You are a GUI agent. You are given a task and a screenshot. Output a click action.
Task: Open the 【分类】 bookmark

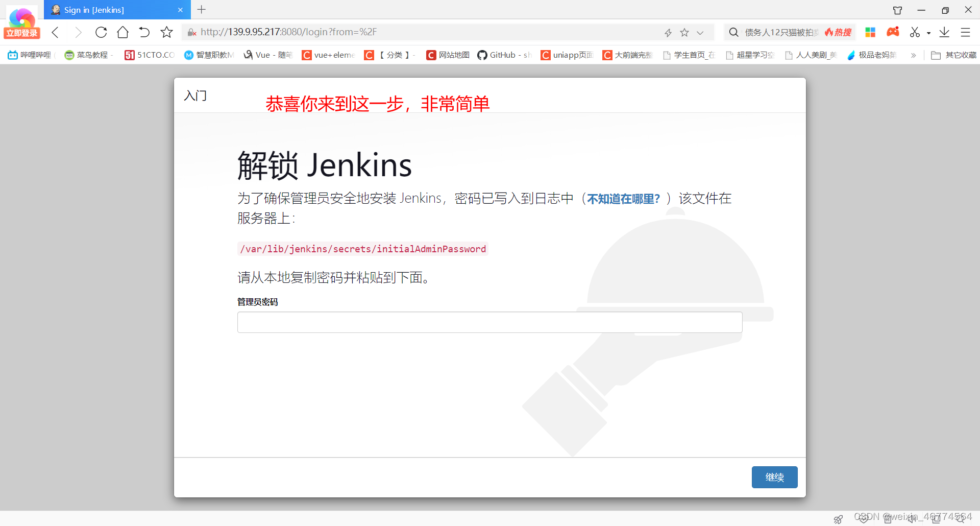[x=389, y=55]
